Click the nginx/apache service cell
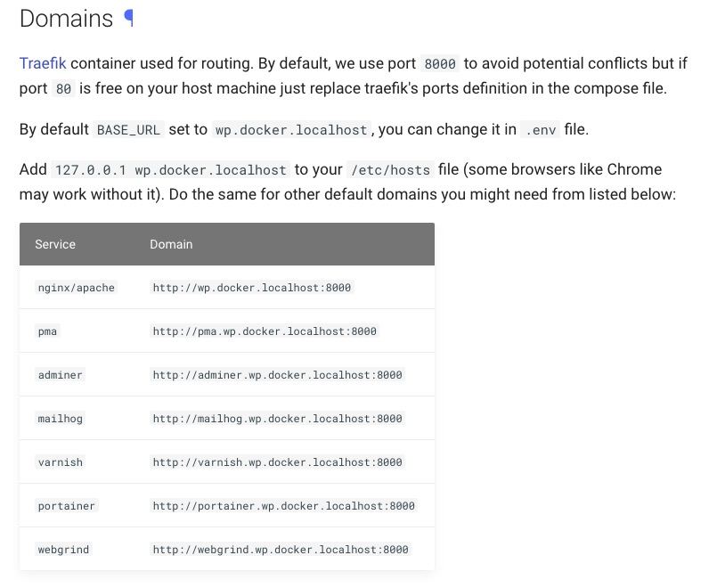Screen dimensions: 717x588 (x=77, y=288)
